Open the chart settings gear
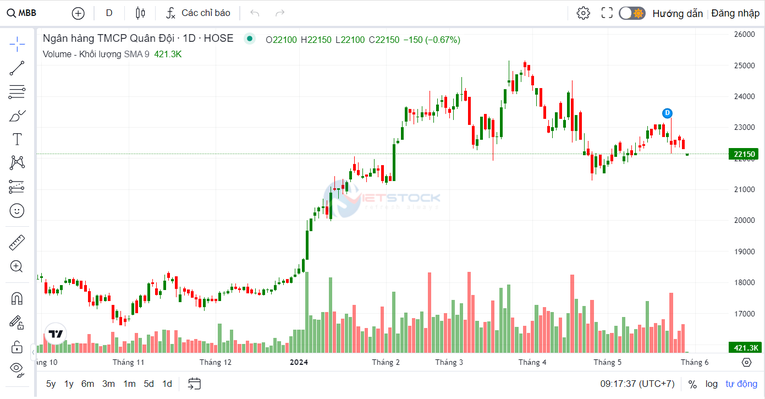Screen dimensions: 765x399 pos(583,13)
